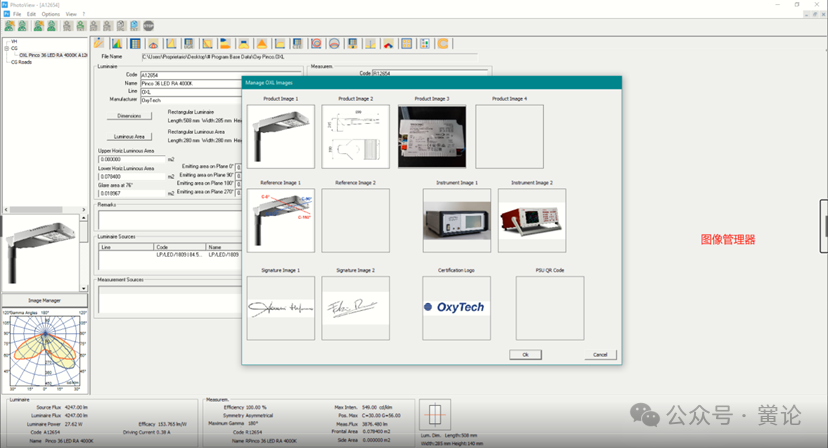Click the first green figure icon in top toolbar

pos(10,26)
